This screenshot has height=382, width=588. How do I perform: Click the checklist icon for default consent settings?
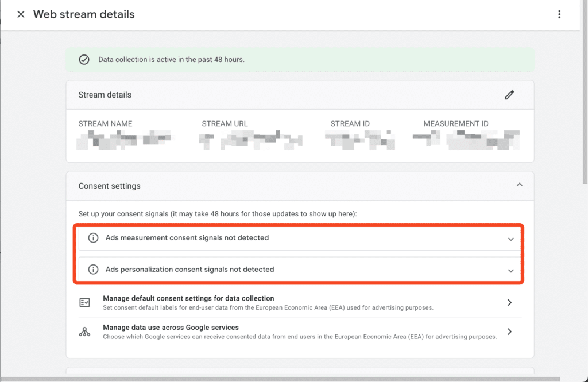click(85, 303)
